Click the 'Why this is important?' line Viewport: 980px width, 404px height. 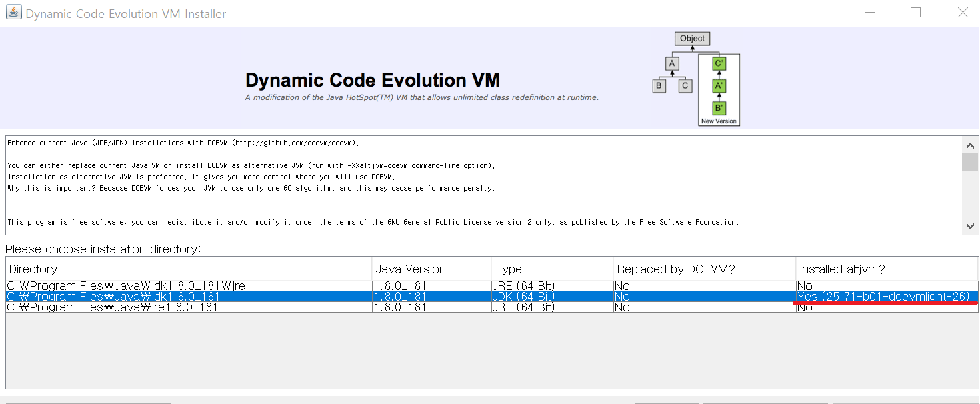(252, 188)
